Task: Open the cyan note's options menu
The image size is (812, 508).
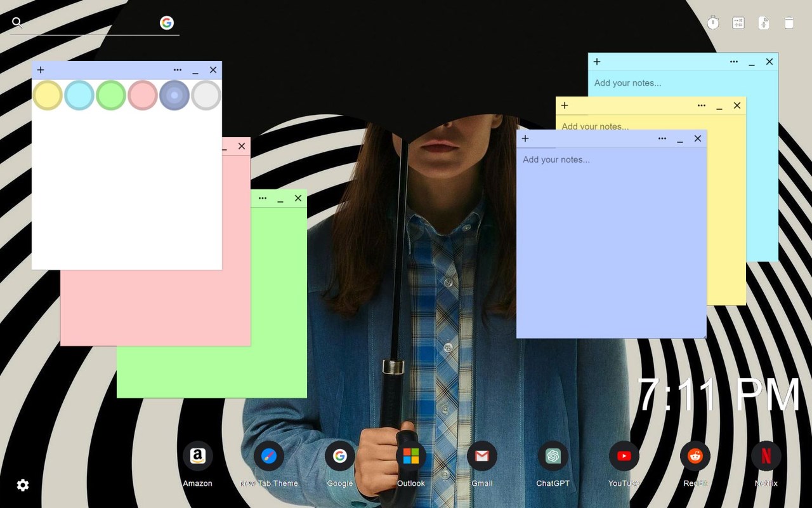Action: (734, 62)
